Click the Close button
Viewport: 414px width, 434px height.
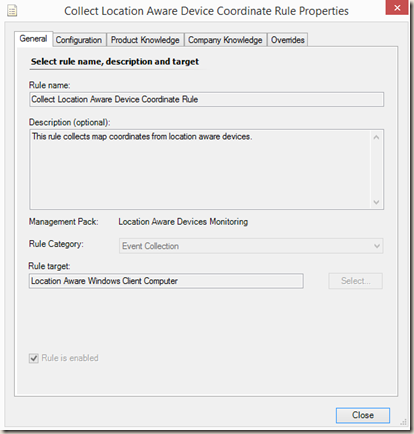(363, 415)
